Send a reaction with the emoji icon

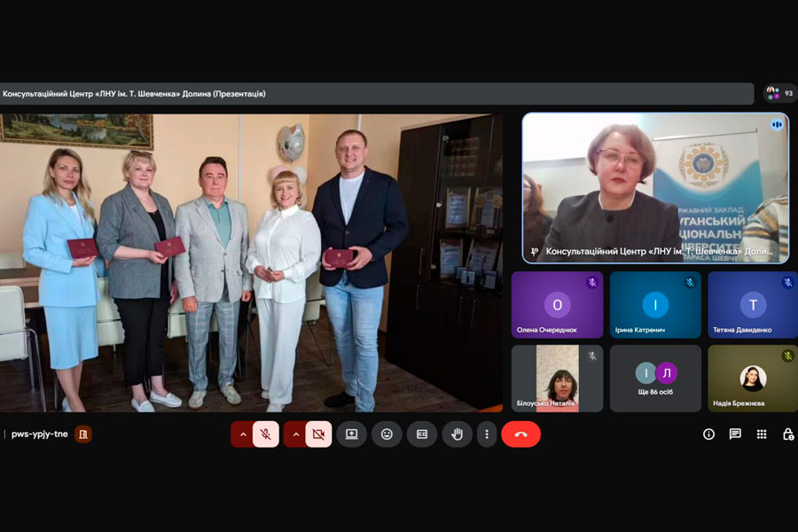tap(387, 434)
